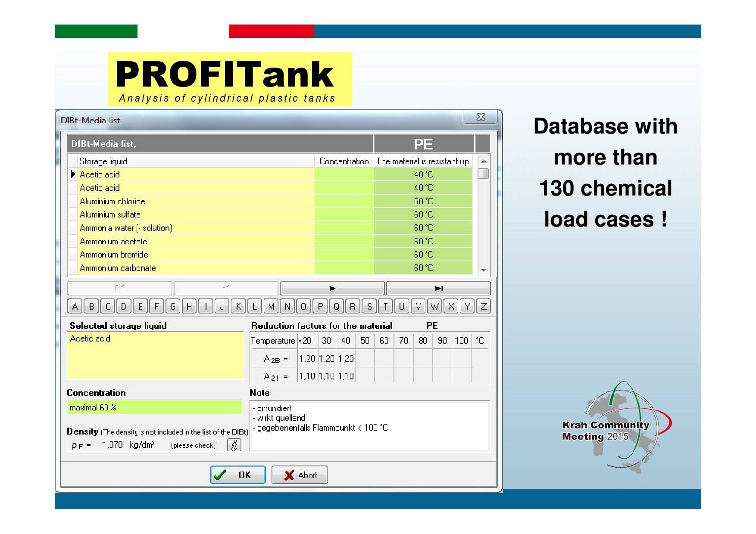
Task: Cancel the dialog with Abort
Action: [x=300, y=475]
